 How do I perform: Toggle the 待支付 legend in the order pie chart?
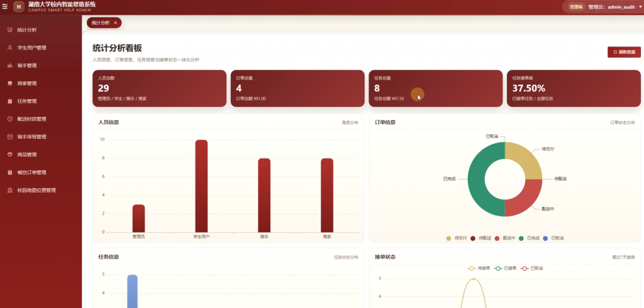[x=457, y=238]
